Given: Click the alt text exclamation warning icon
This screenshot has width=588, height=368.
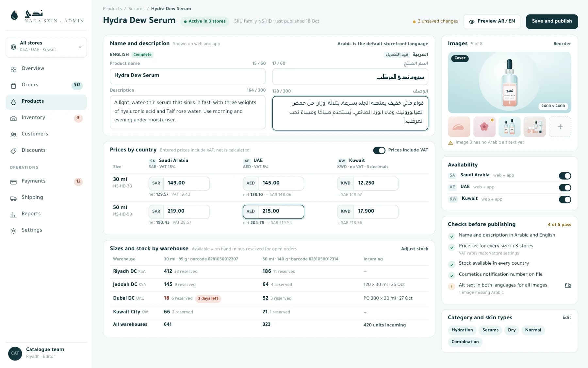Looking at the screenshot, I should pos(451,287).
